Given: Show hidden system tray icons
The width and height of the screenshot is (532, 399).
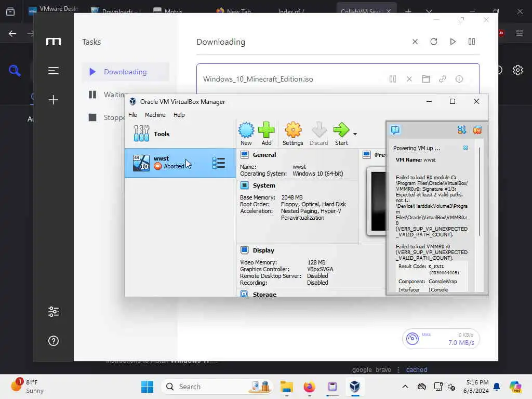Looking at the screenshot, I should click(405, 387).
